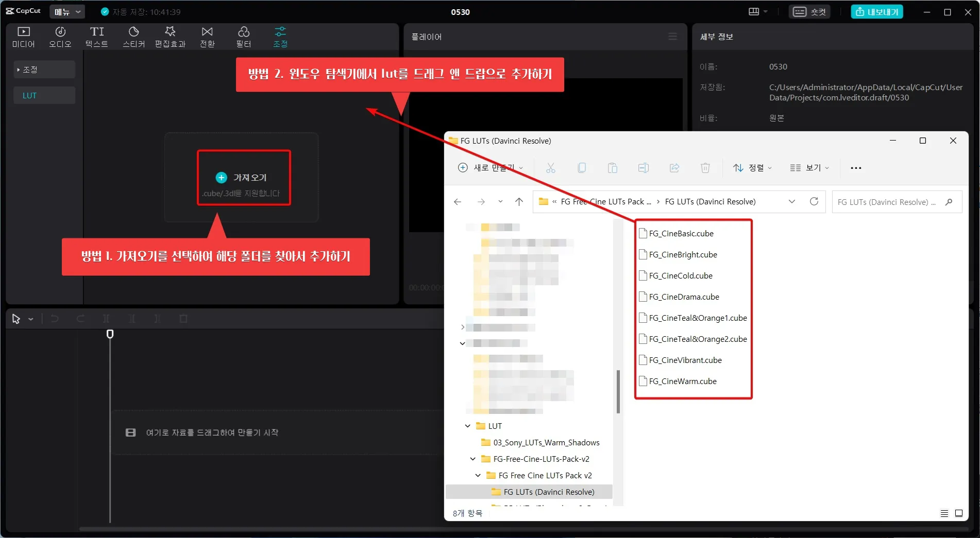Click the Explorer navigation pane scrollbar
The image size is (980, 538).
618,391
